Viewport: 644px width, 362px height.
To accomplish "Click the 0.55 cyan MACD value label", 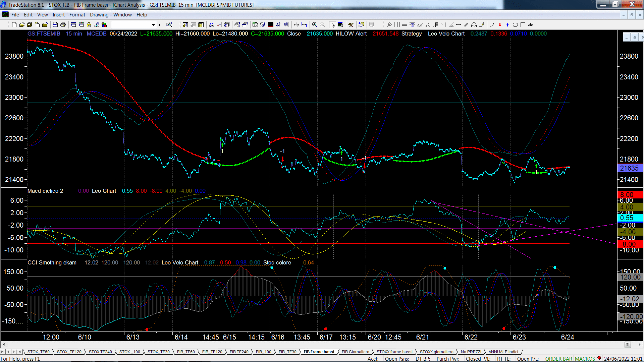I will click(x=630, y=218).
